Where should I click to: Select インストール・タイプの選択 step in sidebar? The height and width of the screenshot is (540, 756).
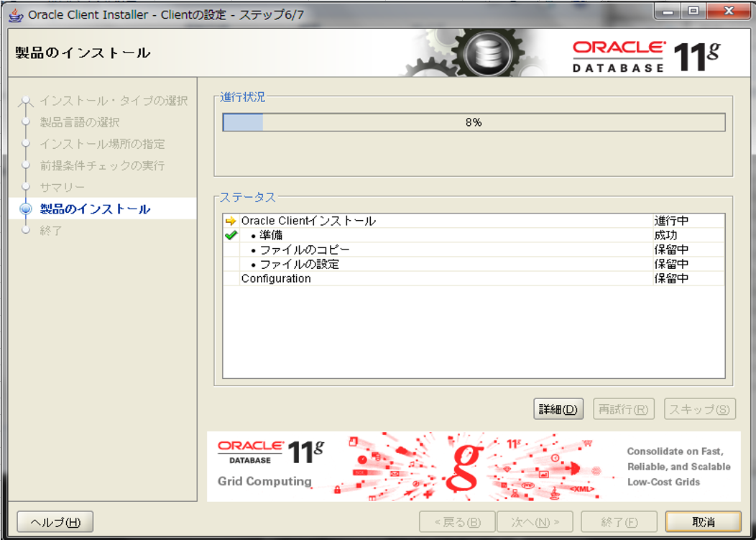tap(114, 101)
